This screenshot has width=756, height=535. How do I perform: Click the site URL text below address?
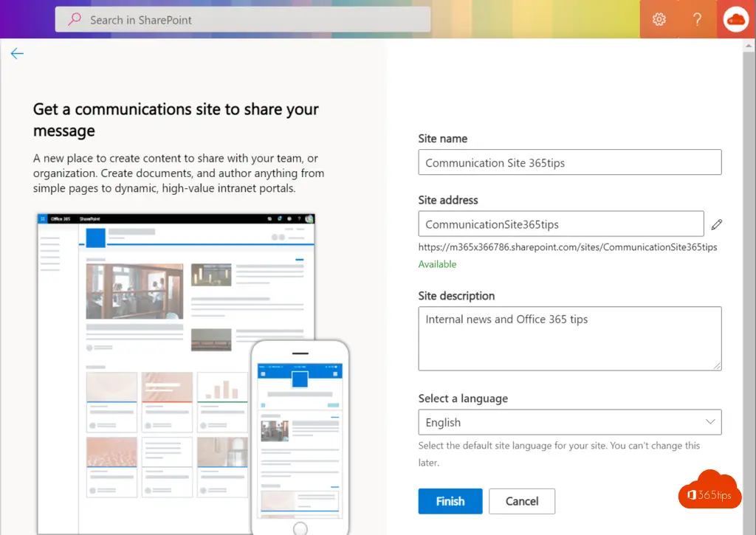tap(568, 247)
